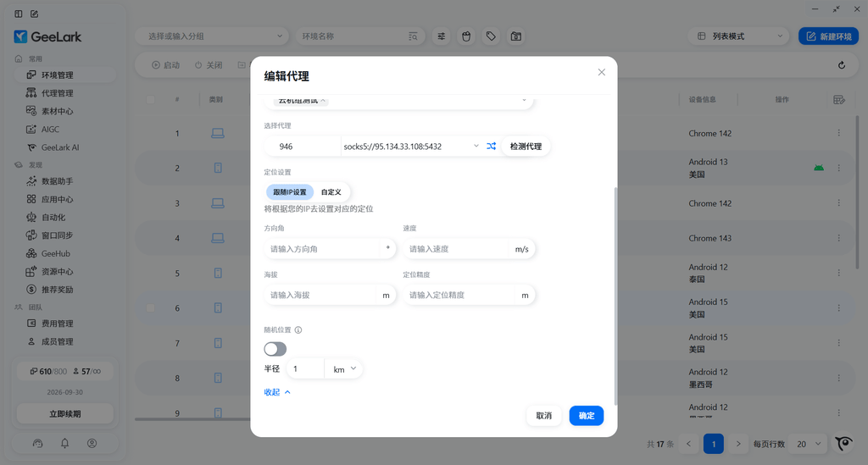The height and width of the screenshot is (465, 868).
Task: Open 推荐奖励 in sidebar
Action: pyautogui.click(x=64, y=289)
